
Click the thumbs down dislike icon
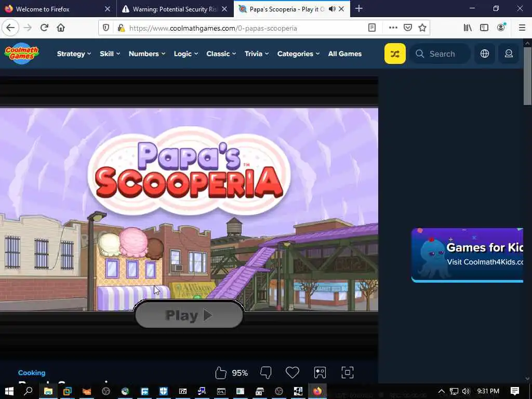click(x=265, y=373)
